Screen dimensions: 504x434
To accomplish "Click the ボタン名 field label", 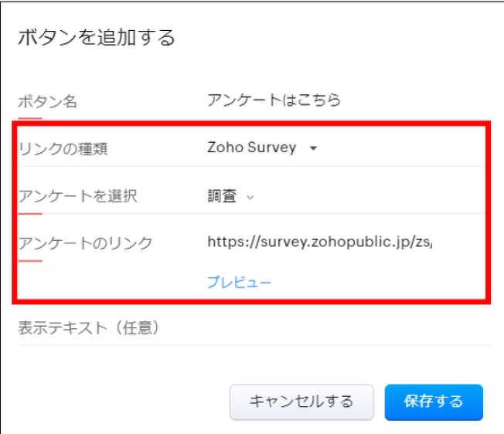I will point(48,101).
